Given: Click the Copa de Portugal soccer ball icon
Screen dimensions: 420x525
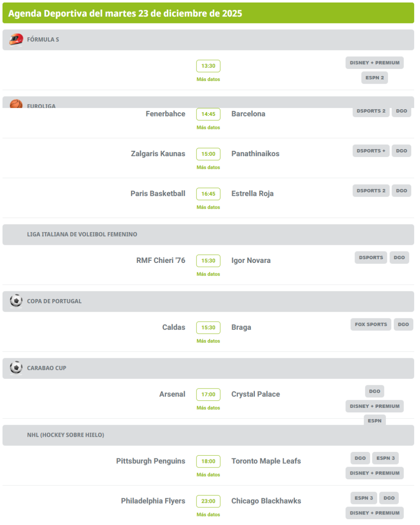Looking at the screenshot, I should [16, 301].
